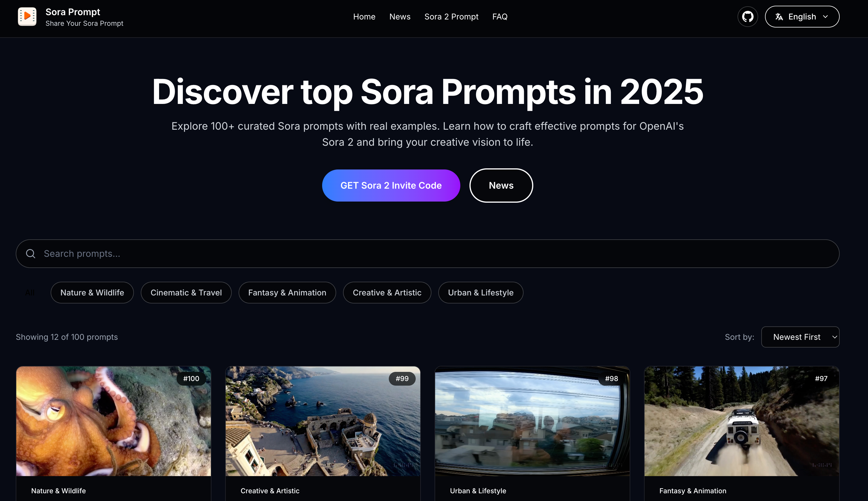Expand the English language dropdown
868x501 pixels.
point(802,17)
